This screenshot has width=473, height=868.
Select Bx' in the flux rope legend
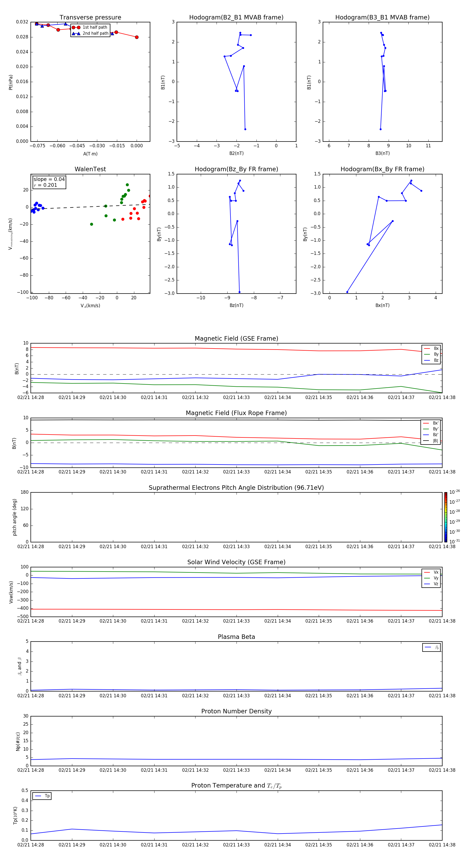click(x=431, y=423)
